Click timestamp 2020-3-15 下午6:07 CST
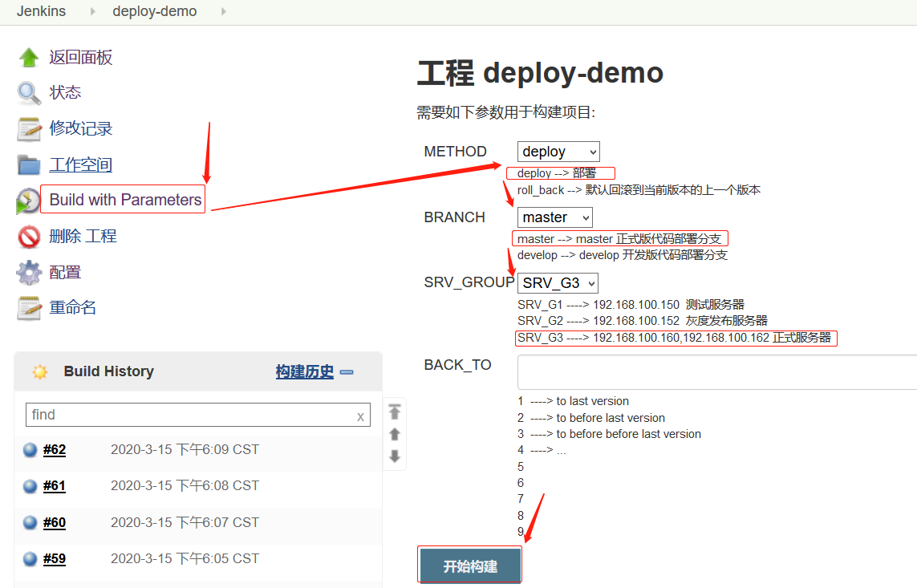This screenshot has height=588, width=917. pyautogui.click(x=185, y=522)
